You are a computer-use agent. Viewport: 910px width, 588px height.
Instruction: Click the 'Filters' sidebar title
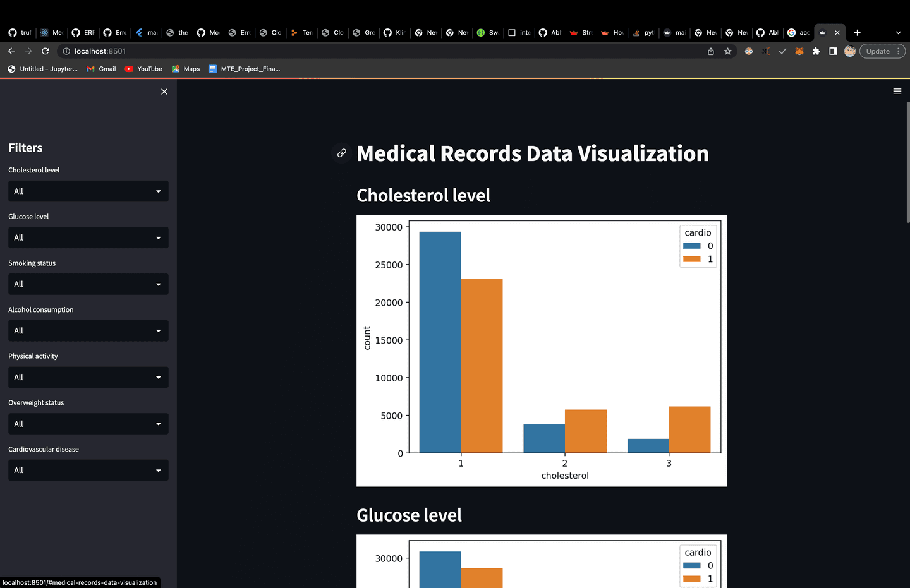(x=25, y=148)
